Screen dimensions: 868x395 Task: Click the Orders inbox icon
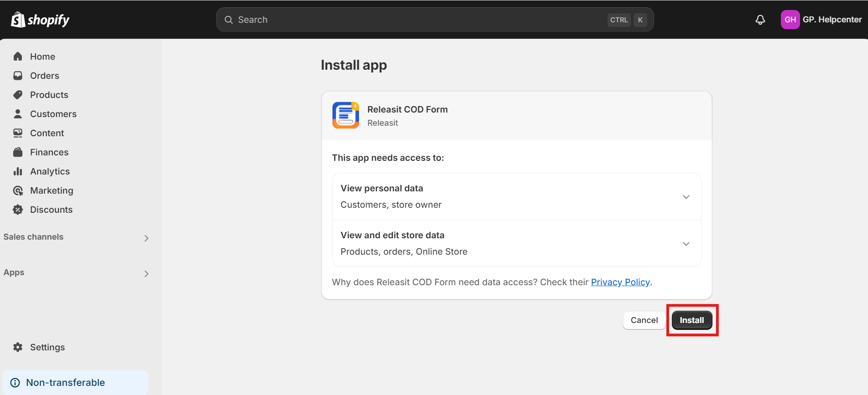(x=18, y=76)
